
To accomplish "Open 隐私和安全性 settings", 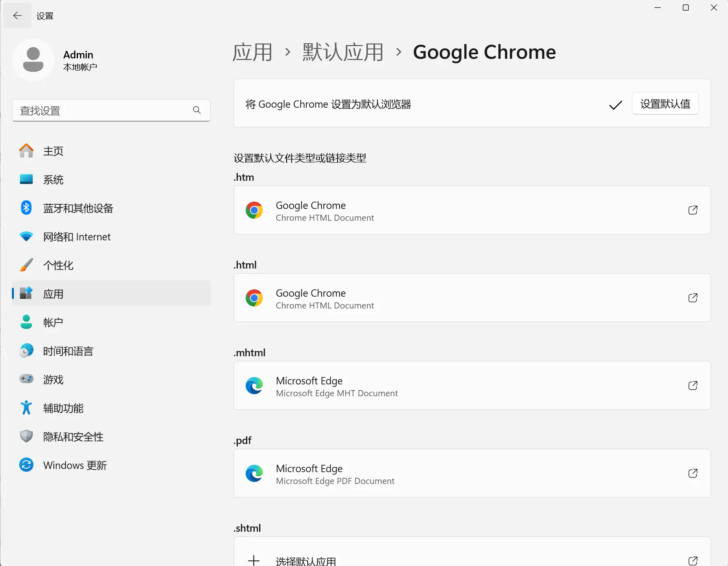I will 73,437.
